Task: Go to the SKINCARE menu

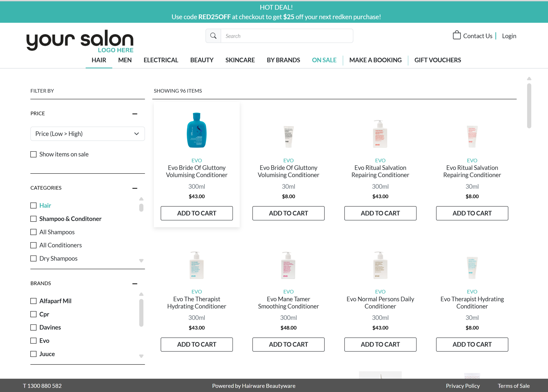Action: (240, 60)
